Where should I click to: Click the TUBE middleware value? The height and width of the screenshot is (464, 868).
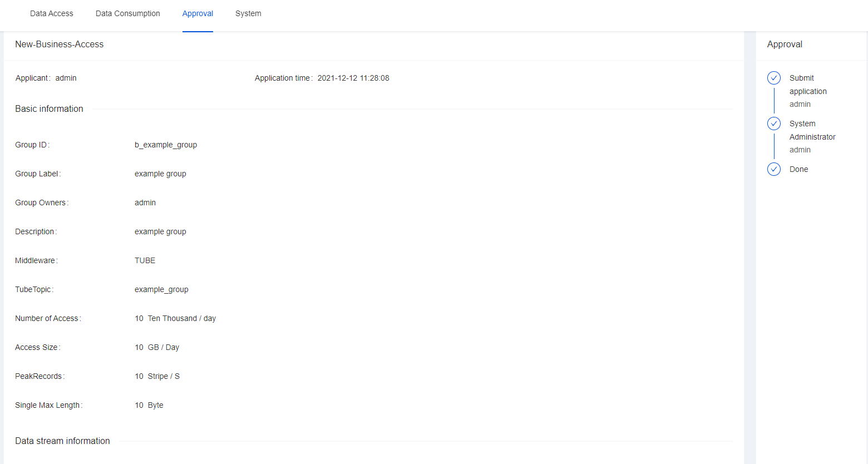click(x=145, y=260)
